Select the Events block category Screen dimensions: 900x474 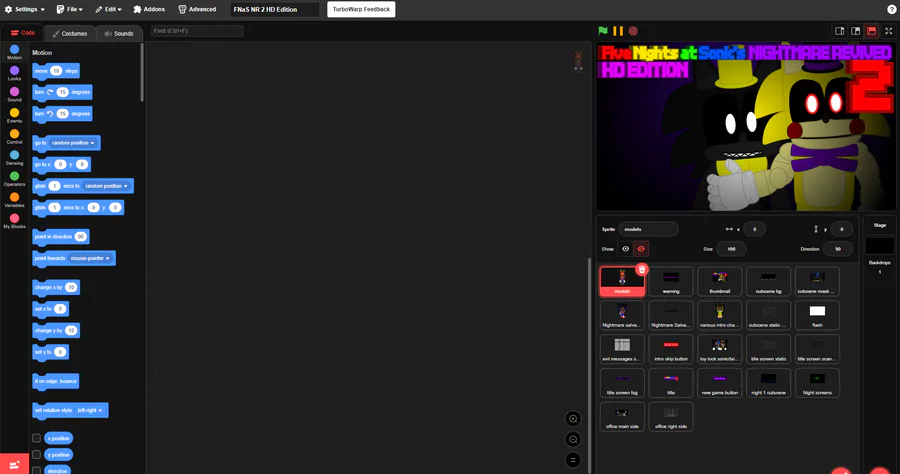point(14,115)
